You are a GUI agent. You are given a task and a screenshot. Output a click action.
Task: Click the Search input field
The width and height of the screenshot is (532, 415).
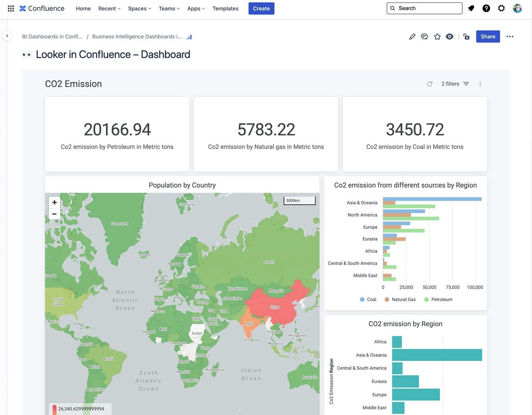coord(425,8)
